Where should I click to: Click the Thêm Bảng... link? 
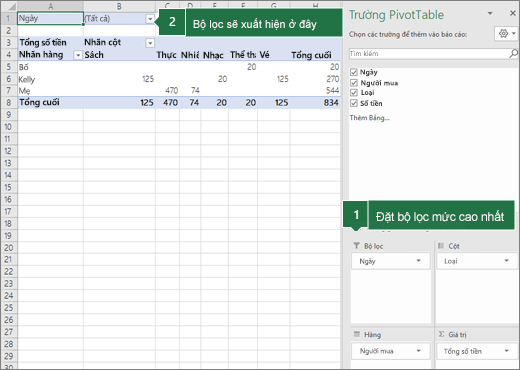click(370, 118)
